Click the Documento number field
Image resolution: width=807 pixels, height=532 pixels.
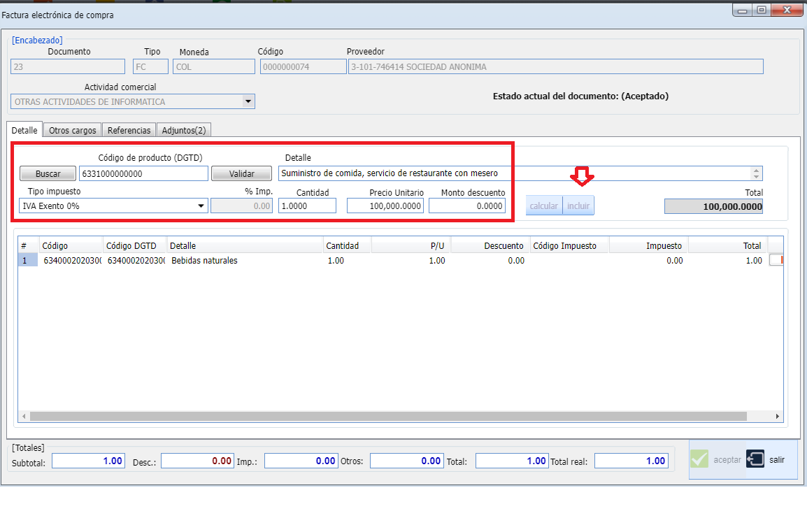coord(68,66)
